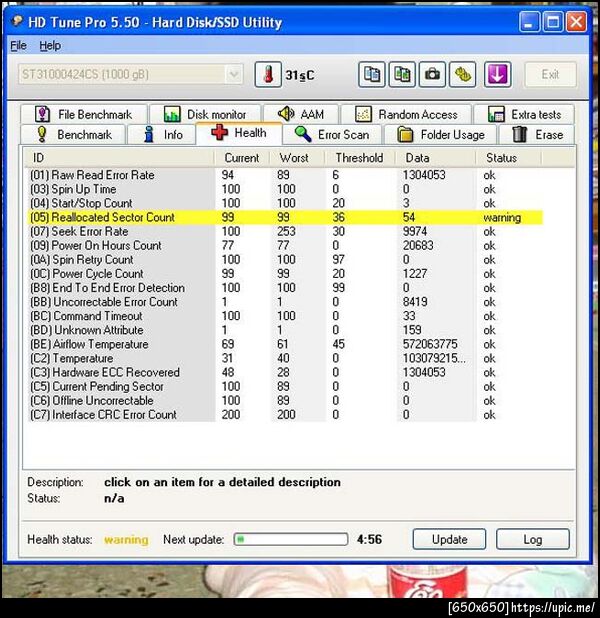Click the Folder Usage folder icon
Screen dimensions: 600x618
[x=405, y=135]
